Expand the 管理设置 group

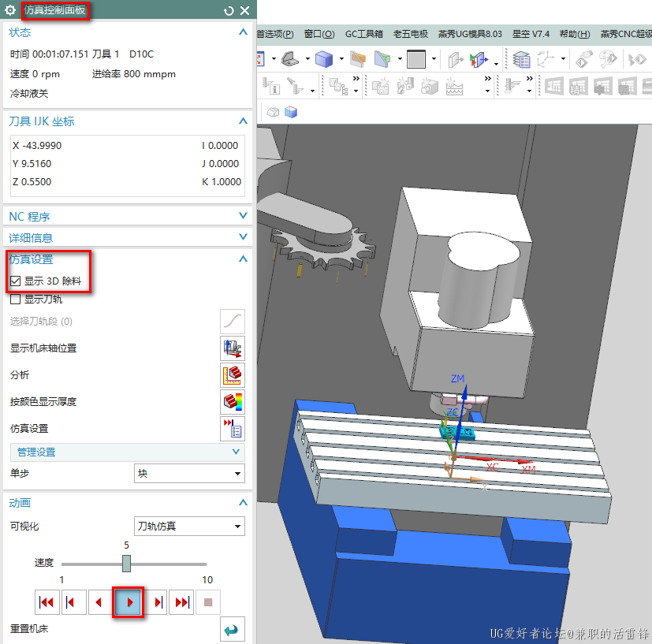pos(126,452)
